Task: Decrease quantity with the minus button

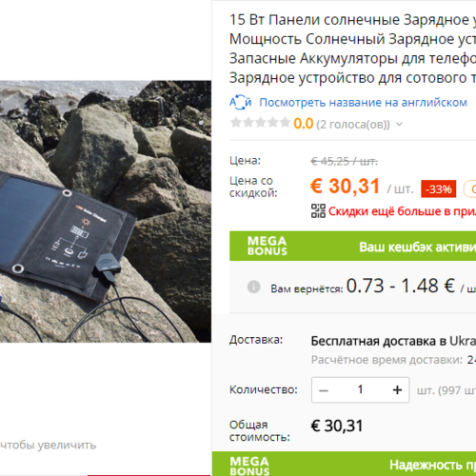Action: point(324,390)
